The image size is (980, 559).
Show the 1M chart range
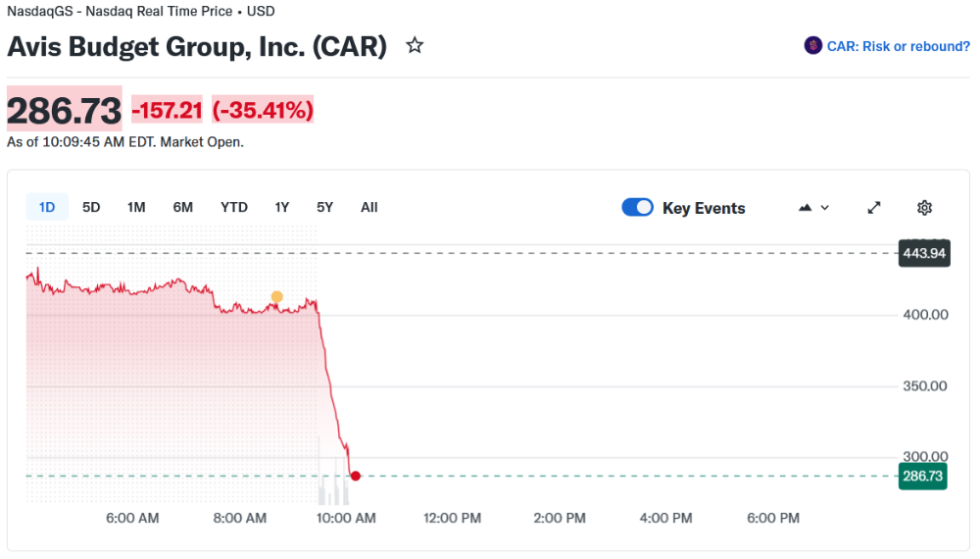click(x=136, y=207)
